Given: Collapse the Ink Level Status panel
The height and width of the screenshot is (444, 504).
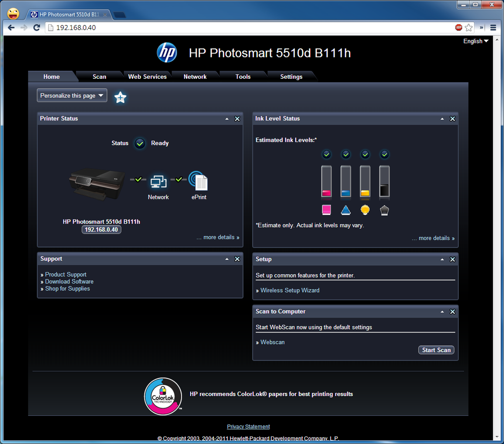Looking at the screenshot, I should (442, 119).
